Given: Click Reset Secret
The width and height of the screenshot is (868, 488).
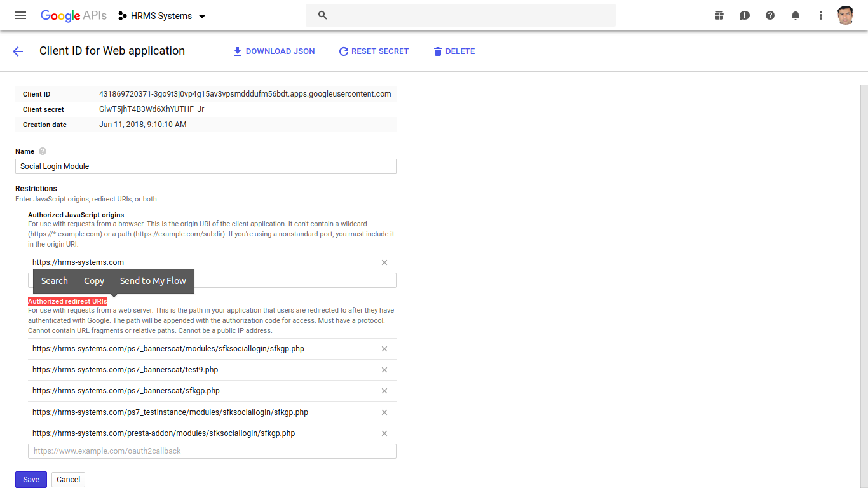Looking at the screenshot, I should click(374, 51).
